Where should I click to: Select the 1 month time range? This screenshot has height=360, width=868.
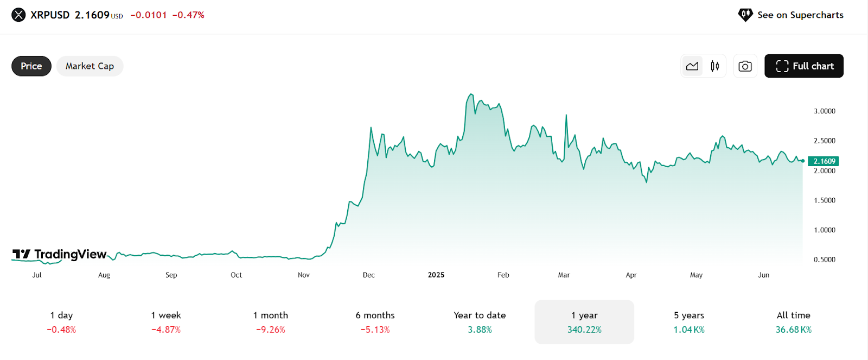point(271,322)
